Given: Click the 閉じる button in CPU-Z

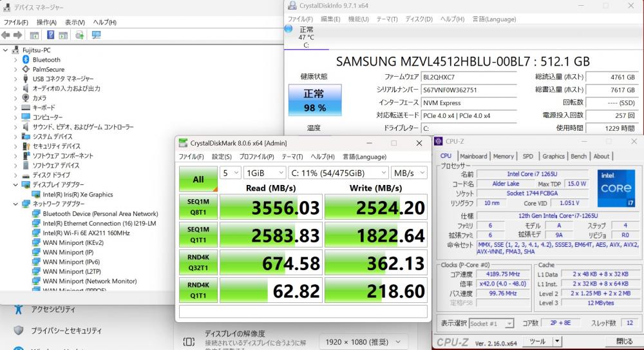Looking at the screenshot, I should coord(624,342).
